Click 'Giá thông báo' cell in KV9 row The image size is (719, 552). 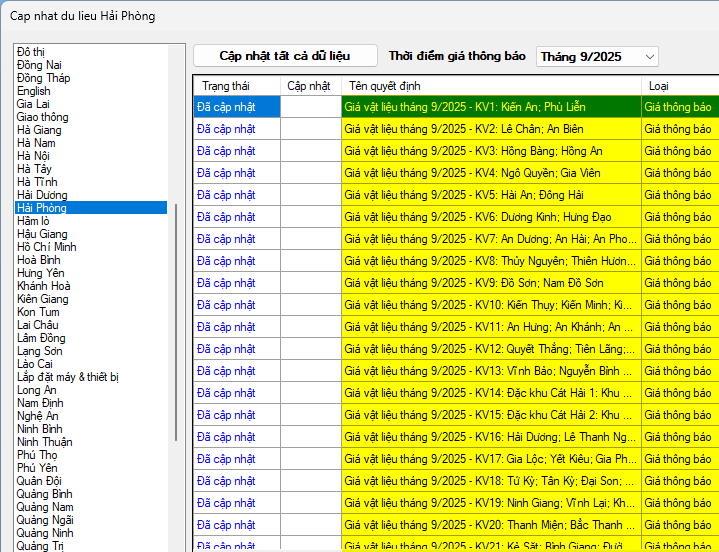[677, 283]
